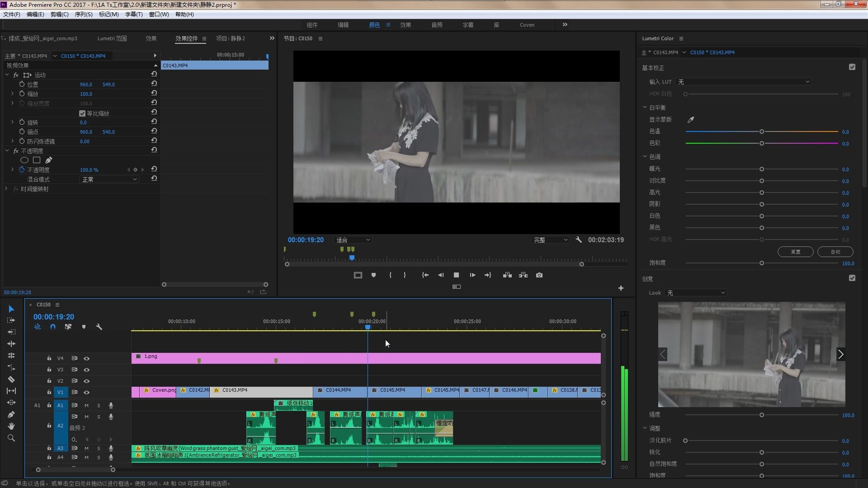Expand the 时间重映射 effect properties
This screenshot has height=488, width=868.
pyautogui.click(x=6, y=189)
